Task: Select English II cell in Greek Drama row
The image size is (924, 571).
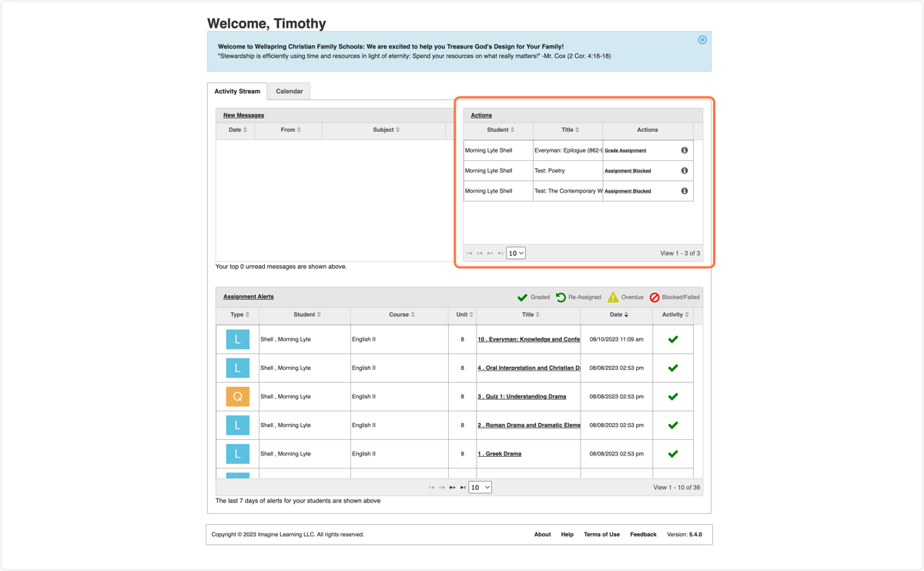Action: pyautogui.click(x=399, y=454)
